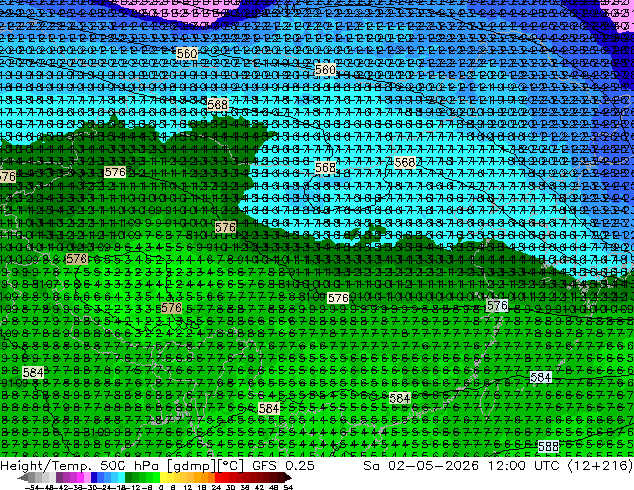Click the '[gdmp]' unit label

pos(192,466)
